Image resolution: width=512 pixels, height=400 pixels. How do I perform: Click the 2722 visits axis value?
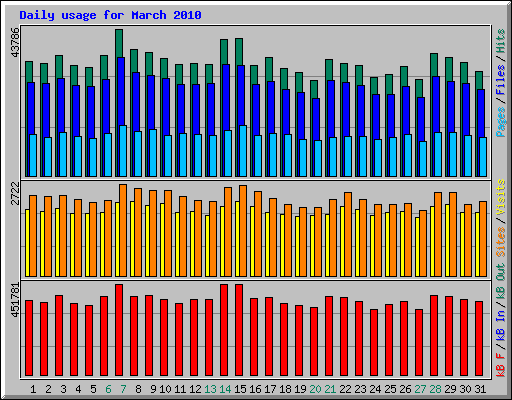(x=15, y=194)
